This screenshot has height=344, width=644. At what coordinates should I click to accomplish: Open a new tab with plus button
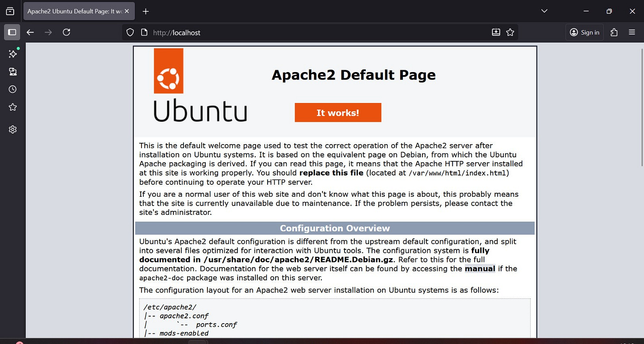coord(146,11)
